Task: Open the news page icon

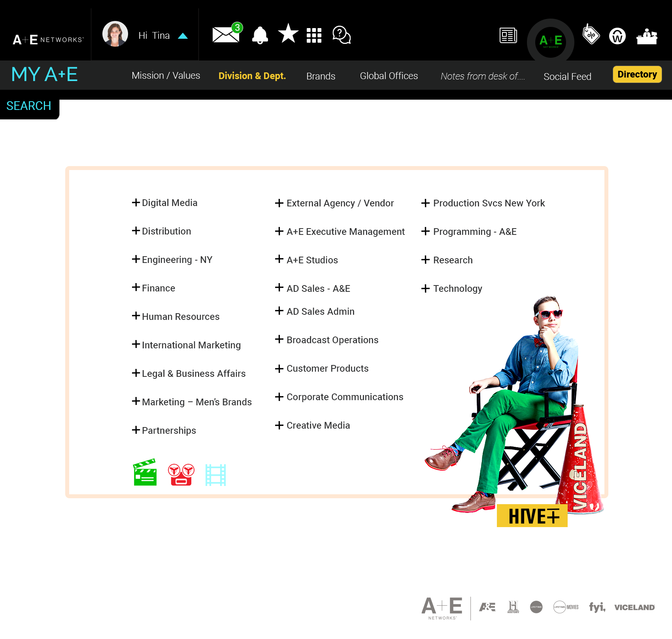Action: (508, 36)
